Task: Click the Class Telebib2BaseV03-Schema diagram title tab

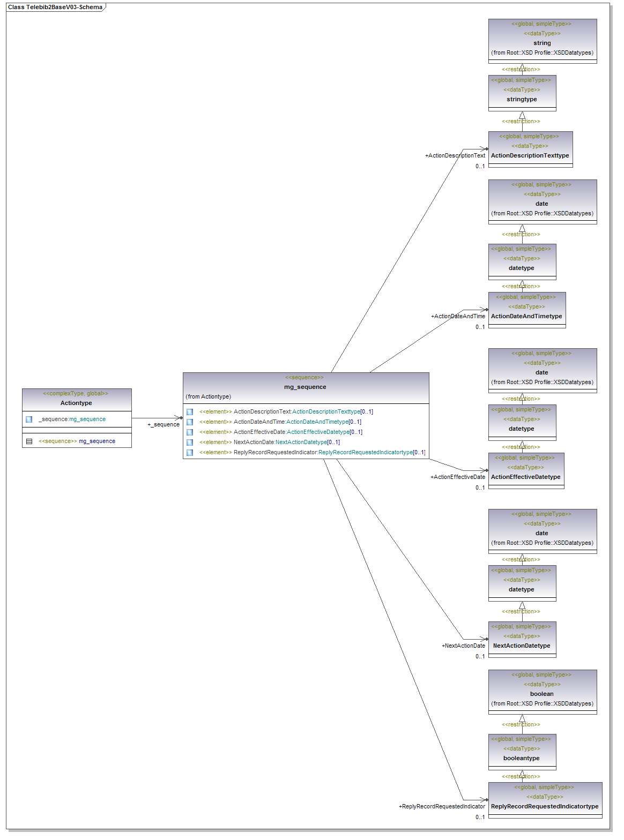Action: click(x=55, y=7)
